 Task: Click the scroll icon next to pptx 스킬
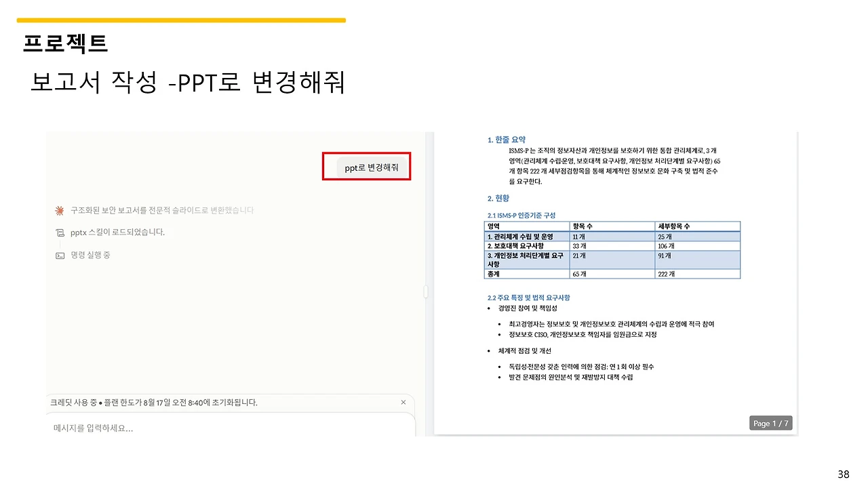(60, 232)
